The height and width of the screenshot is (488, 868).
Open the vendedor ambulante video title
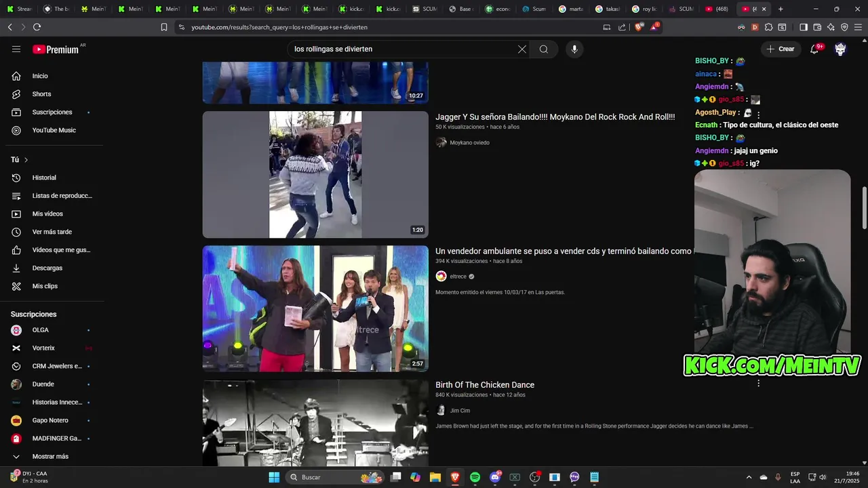[x=563, y=251]
